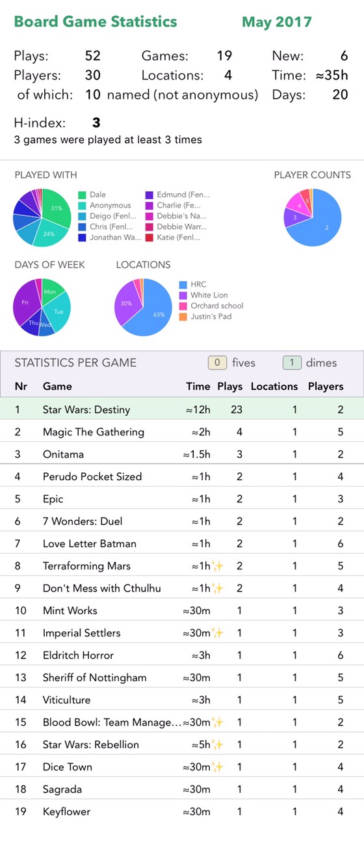Click the Players column header
This screenshot has width=364, height=868.
[x=326, y=386]
